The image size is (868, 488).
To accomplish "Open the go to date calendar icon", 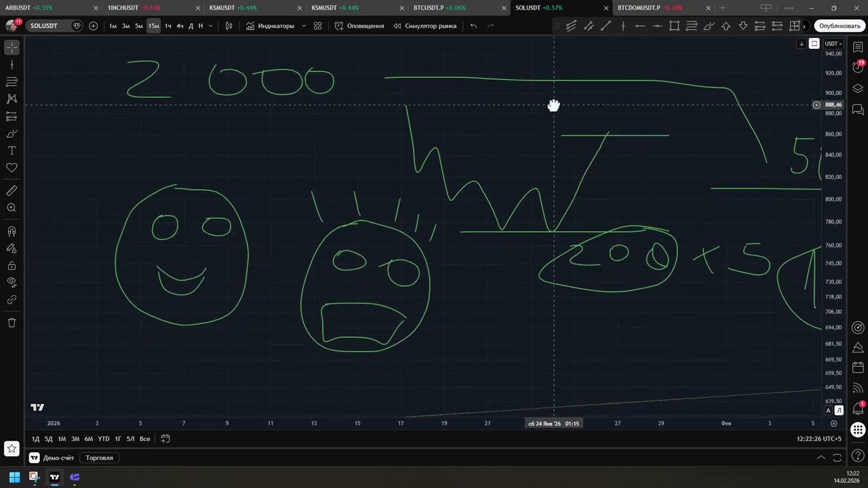I will [165, 439].
